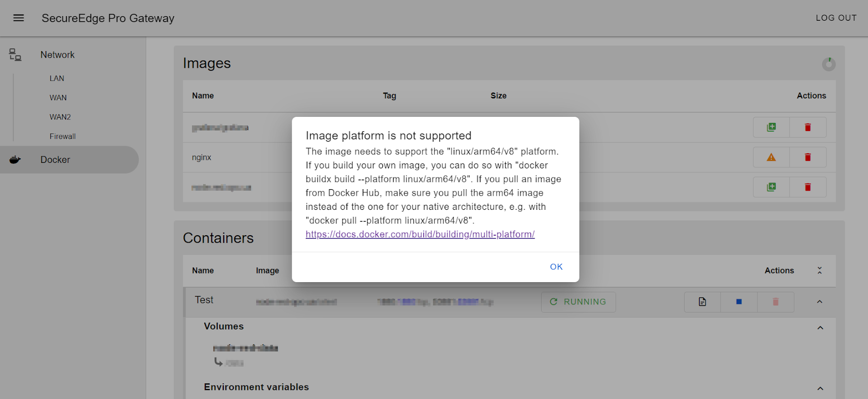Screen dimensions: 868x399
Task: Open the Firewall settings page
Action: click(63, 137)
